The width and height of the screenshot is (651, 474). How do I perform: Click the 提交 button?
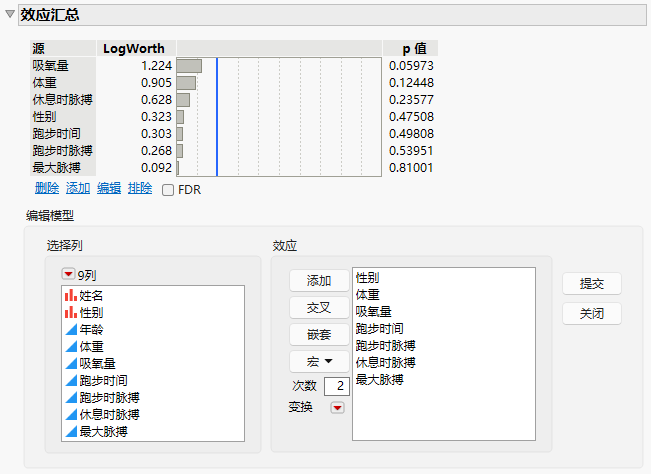[592, 283]
